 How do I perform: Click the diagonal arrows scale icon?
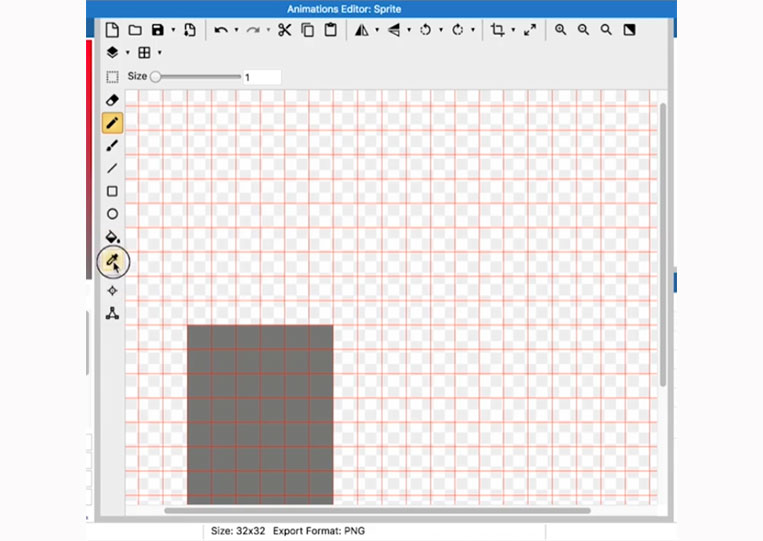530,30
